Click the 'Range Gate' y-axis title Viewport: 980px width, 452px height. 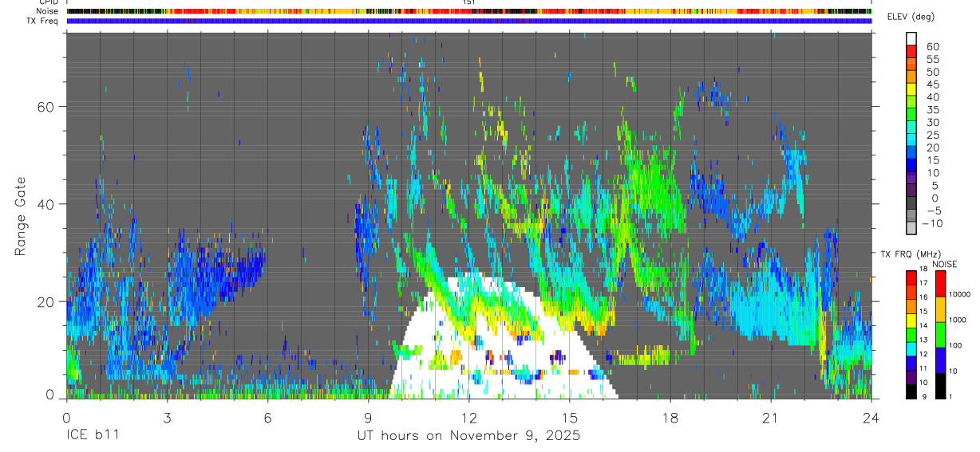point(22,216)
